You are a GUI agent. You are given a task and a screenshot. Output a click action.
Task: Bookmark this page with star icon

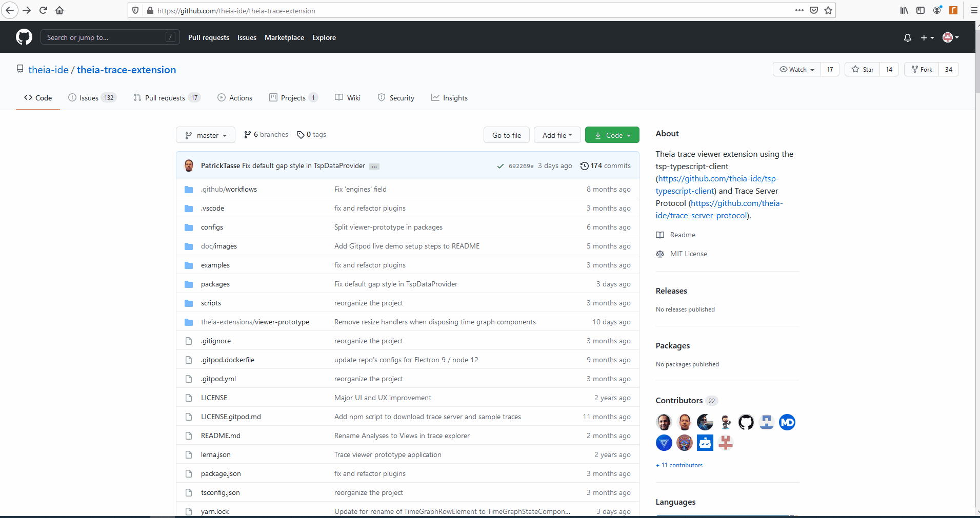coord(828,10)
